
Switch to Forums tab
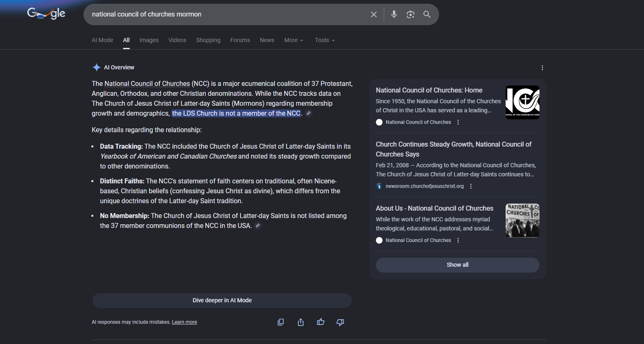click(x=240, y=40)
